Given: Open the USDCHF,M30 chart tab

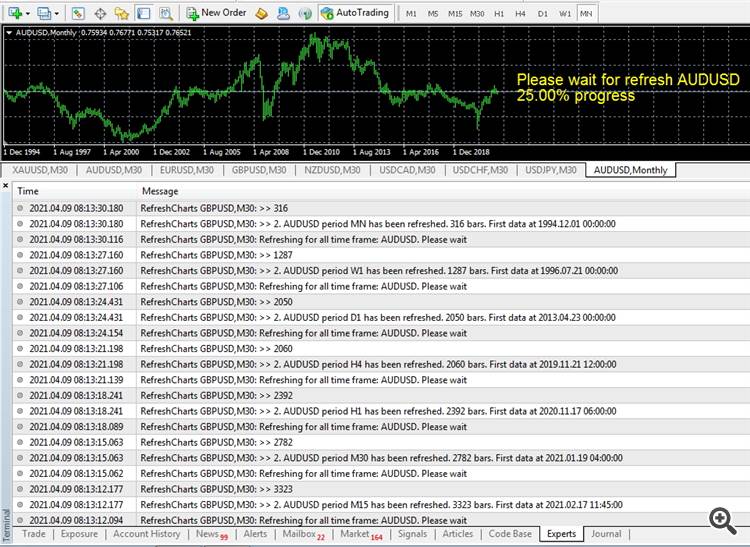Looking at the screenshot, I should (480, 170).
